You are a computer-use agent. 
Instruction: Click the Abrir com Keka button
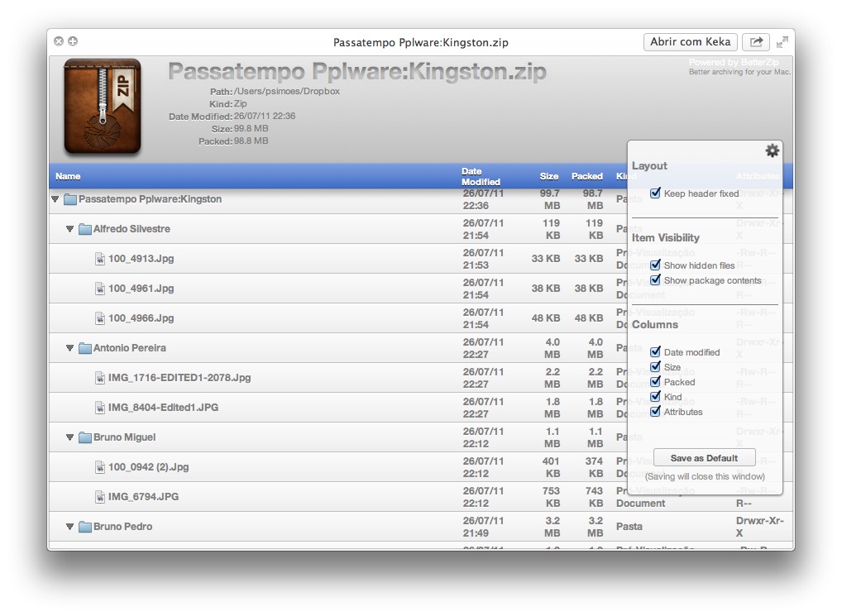click(x=690, y=42)
